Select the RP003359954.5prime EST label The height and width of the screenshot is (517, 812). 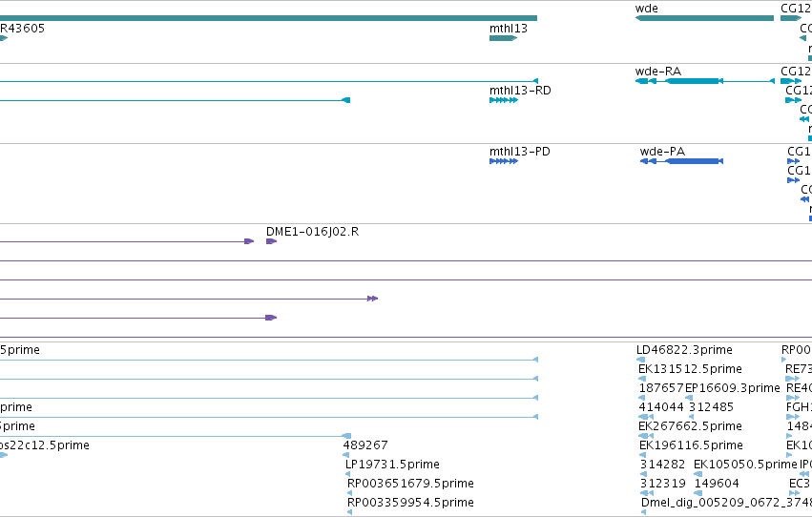410,503
